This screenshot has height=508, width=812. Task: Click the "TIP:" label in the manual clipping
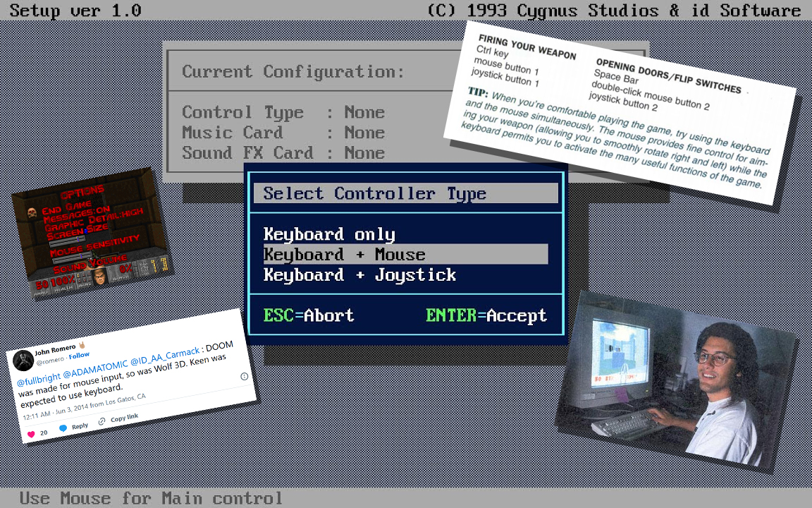477,92
